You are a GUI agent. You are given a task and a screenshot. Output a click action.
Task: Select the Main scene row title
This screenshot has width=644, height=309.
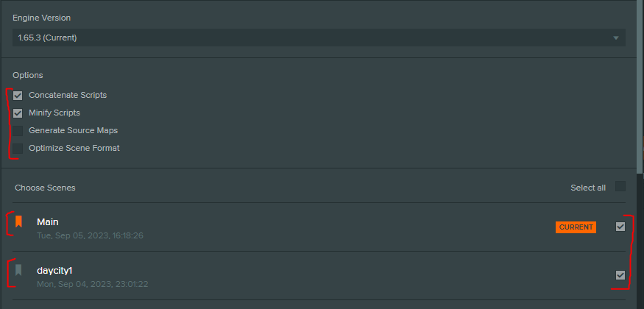tap(48, 222)
